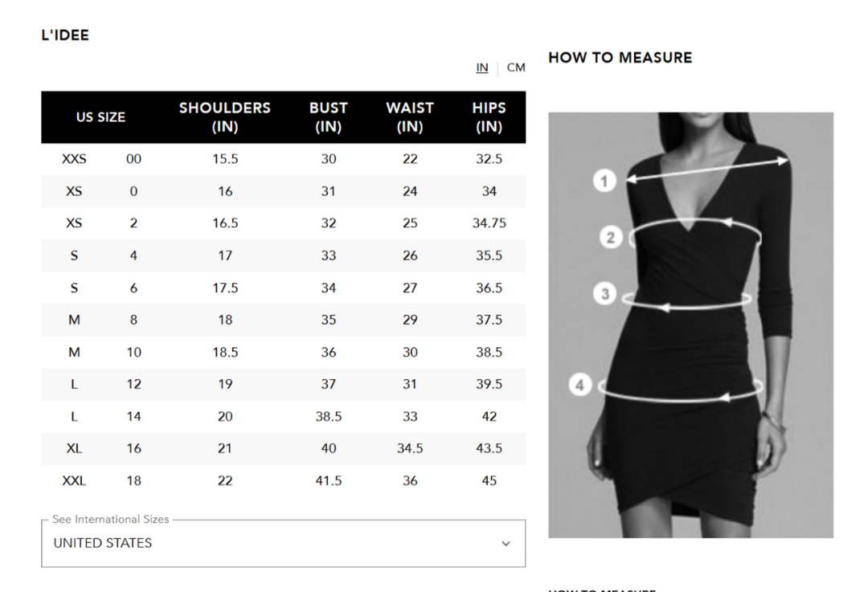Click the circled number 2 bust marker
Viewport: 868px width, 592px height.
coord(611,237)
